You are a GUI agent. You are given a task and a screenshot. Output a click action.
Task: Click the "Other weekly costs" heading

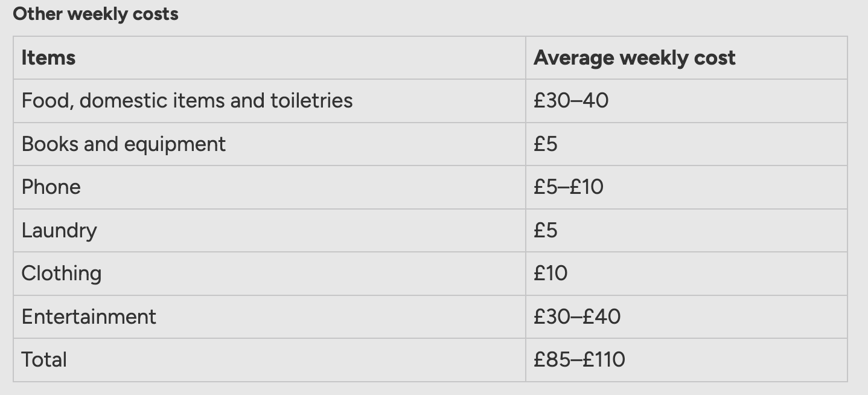click(95, 14)
